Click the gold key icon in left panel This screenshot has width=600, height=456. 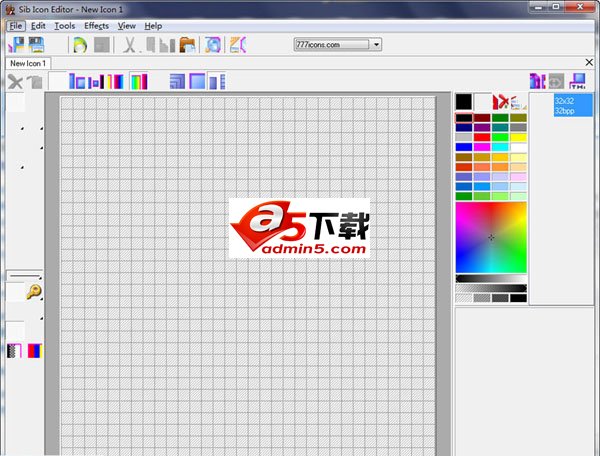34,292
